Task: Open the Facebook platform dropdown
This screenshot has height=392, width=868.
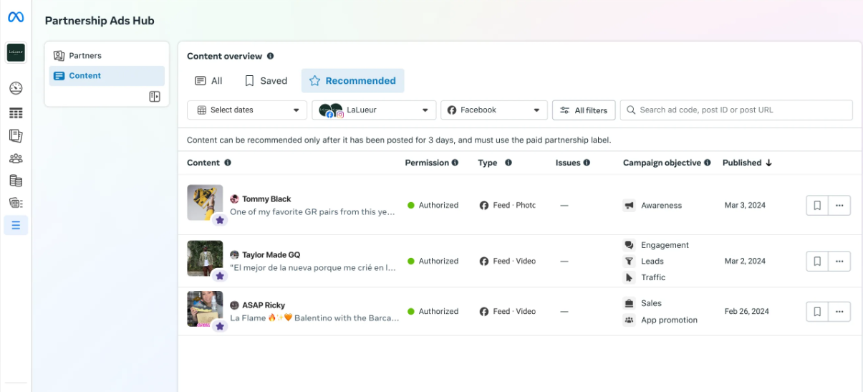Action: tap(493, 110)
